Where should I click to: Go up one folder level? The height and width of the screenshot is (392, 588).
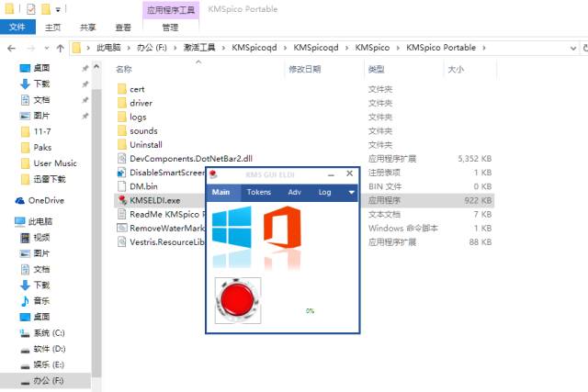pos(60,48)
